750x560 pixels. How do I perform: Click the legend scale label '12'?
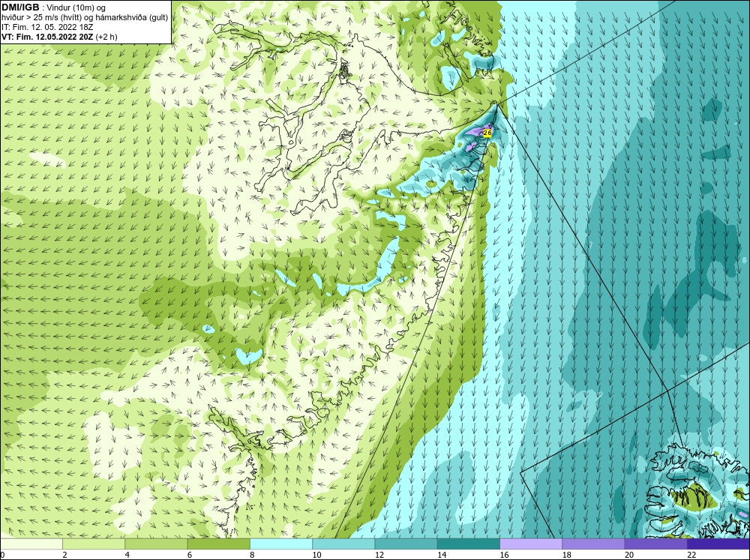[379, 555]
